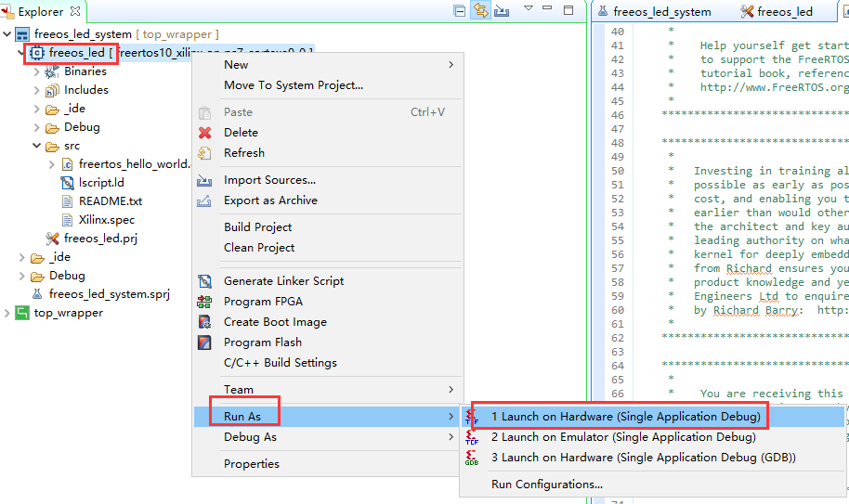Switch to freeos_led_system editor tab
Screen dimensions: 849x504
pyautogui.click(x=654, y=12)
